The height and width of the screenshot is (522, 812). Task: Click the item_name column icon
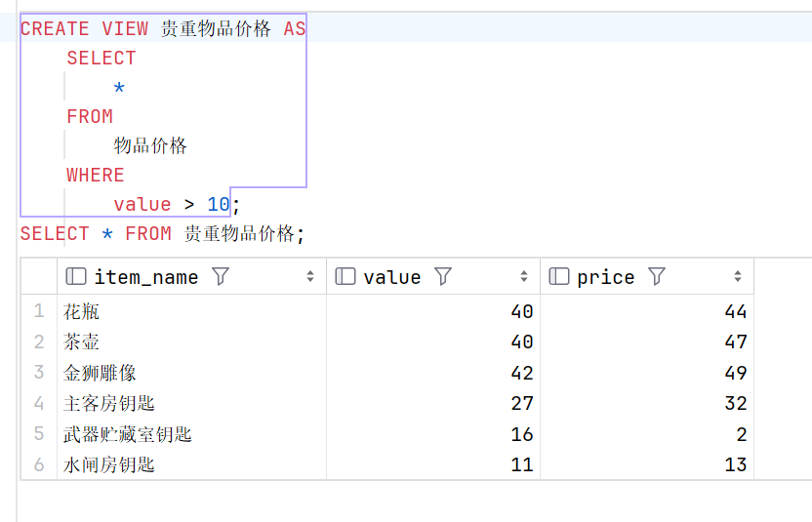(x=76, y=276)
